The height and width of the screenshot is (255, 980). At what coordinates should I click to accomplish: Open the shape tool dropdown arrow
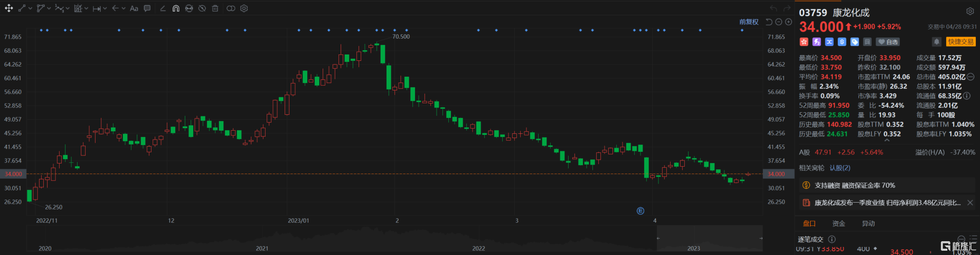49,8
